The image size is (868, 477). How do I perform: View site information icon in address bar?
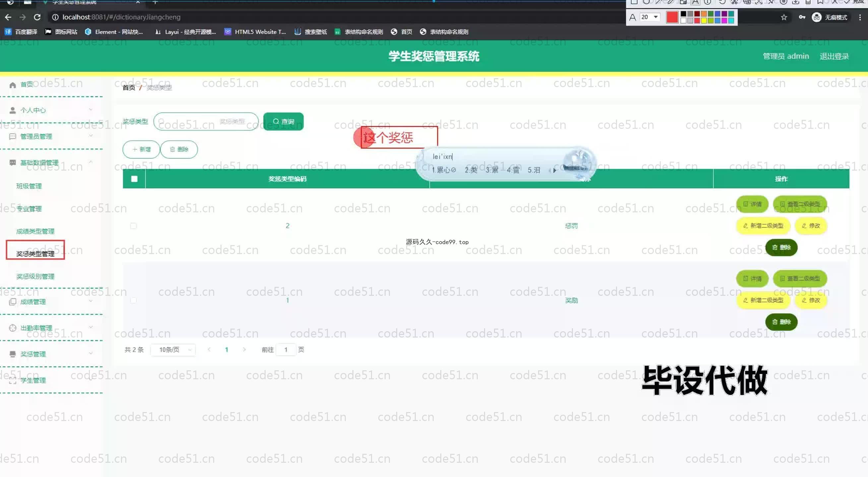[x=55, y=17]
